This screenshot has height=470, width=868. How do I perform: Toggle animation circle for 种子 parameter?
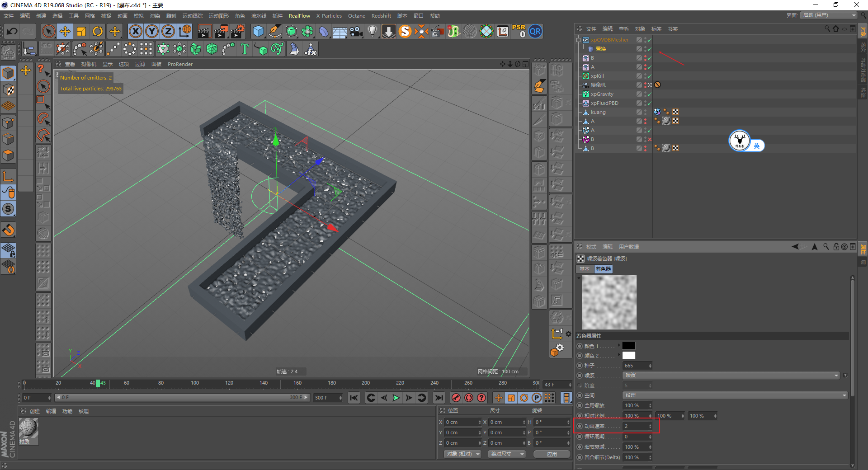[580, 366]
